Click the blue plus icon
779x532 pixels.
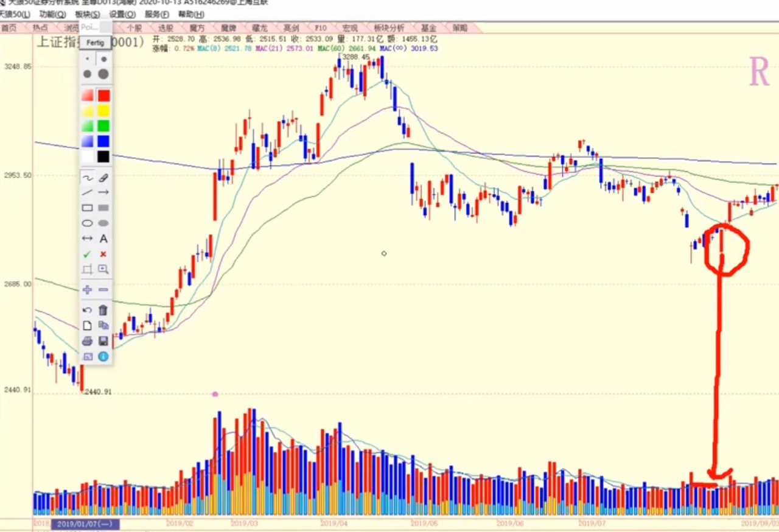tap(88, 290)
